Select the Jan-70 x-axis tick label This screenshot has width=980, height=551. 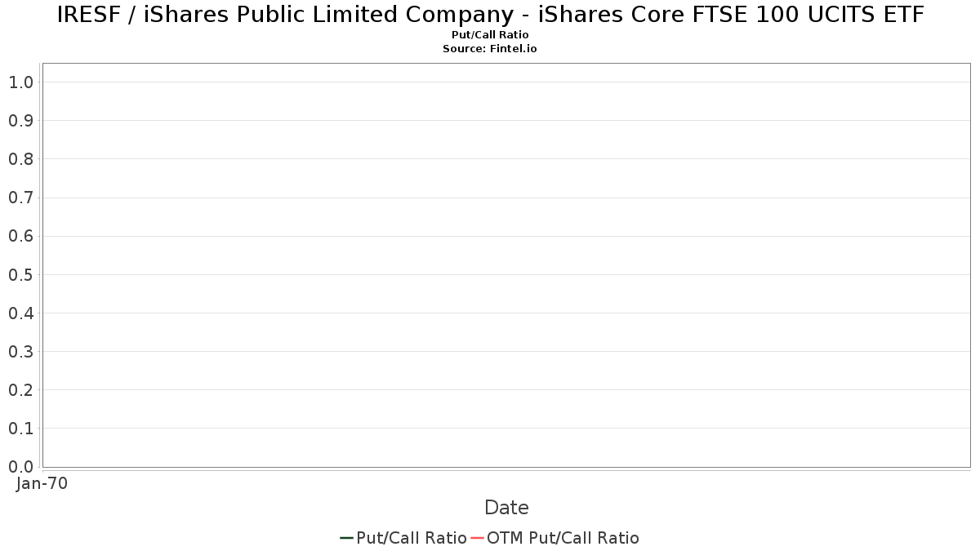(x=42, y=483)
